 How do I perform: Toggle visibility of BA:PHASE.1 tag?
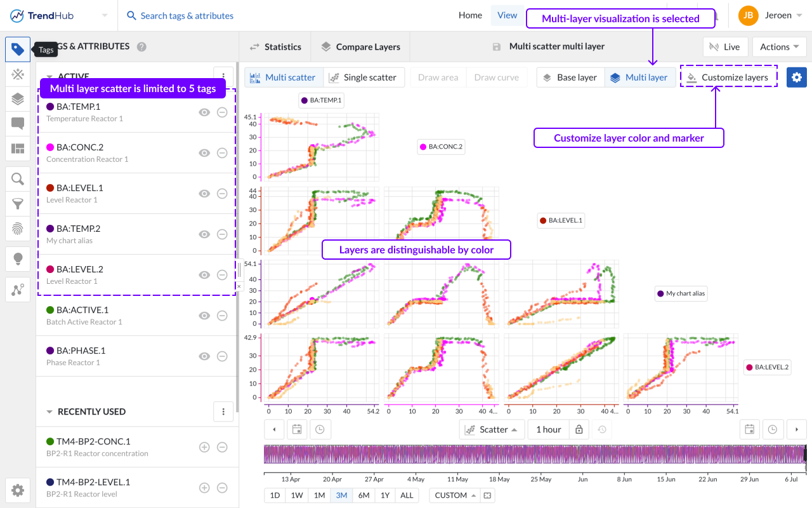(204, 356)
